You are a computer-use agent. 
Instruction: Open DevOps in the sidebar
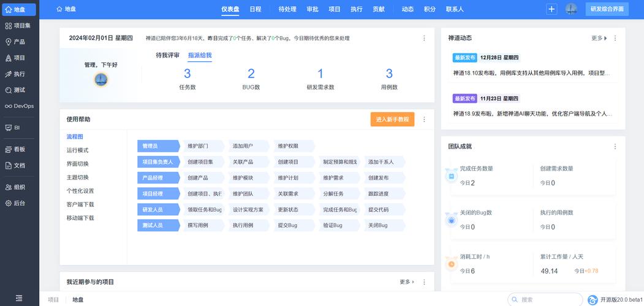pos(19,106)
